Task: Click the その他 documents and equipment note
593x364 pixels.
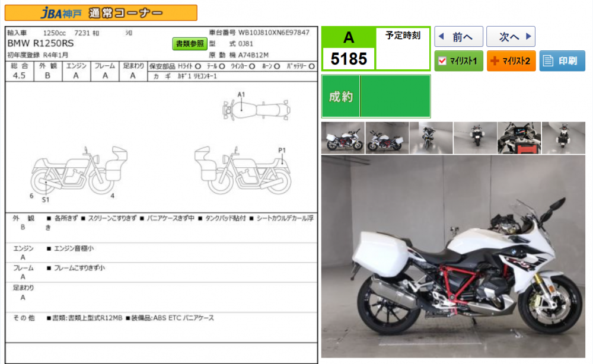Action: [x=130, y=318]
